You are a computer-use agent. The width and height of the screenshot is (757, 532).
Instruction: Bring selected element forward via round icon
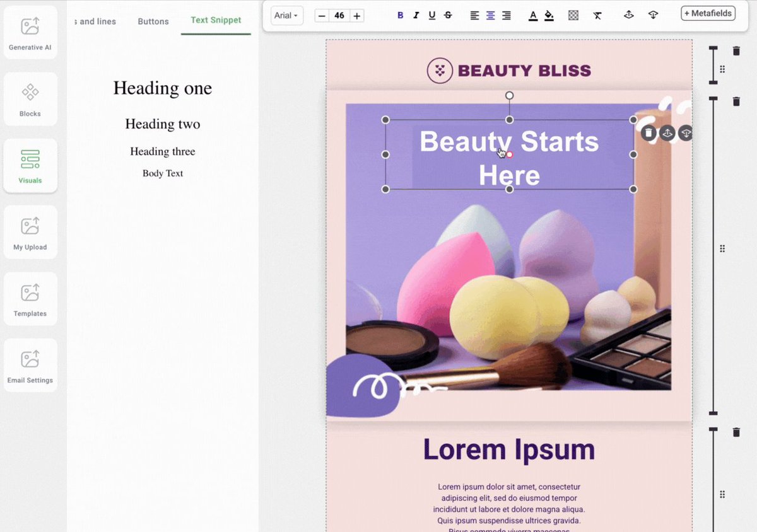pyautogui.click(x=667, y=133)
